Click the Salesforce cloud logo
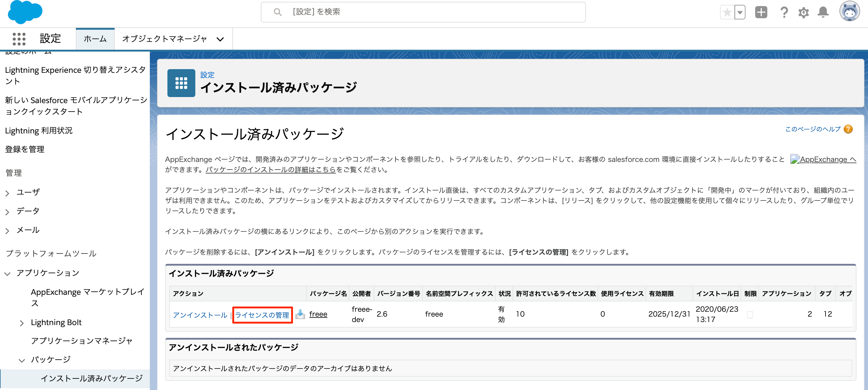 [25, 12]
